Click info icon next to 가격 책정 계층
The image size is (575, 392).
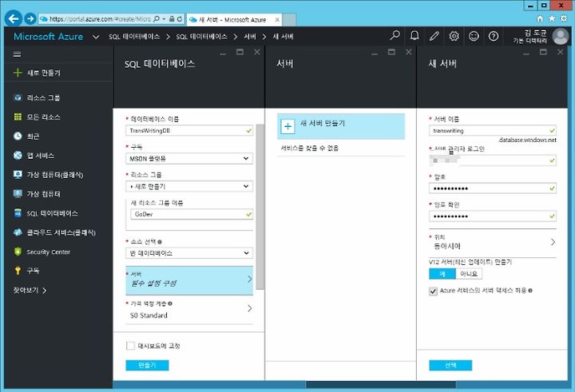coord(170,303)
